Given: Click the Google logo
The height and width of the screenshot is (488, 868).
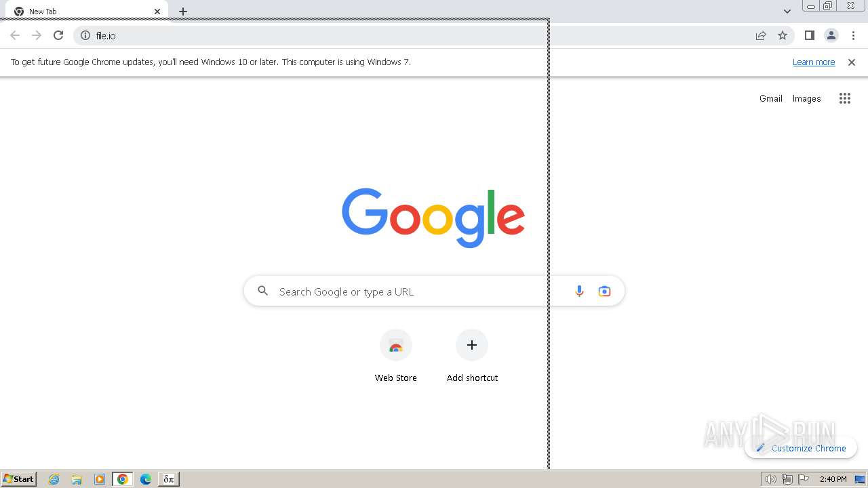Looking at the screenshot, I should coord(433,218).
